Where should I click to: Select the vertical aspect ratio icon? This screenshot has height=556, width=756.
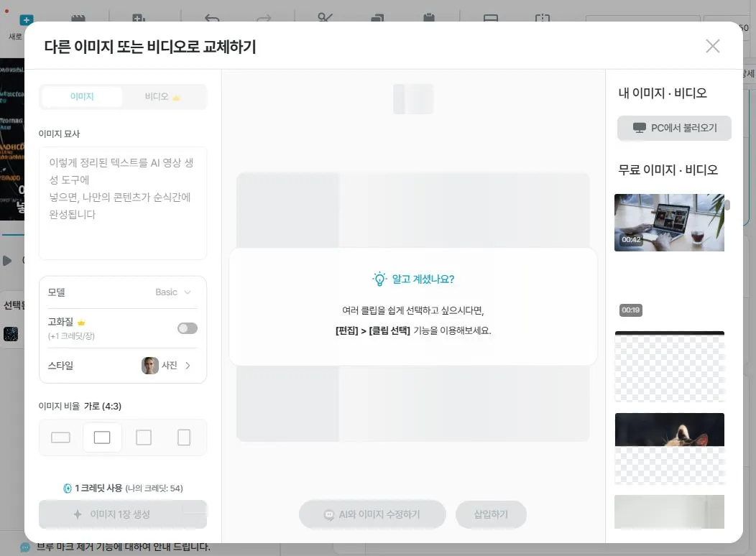coord(185,437)
